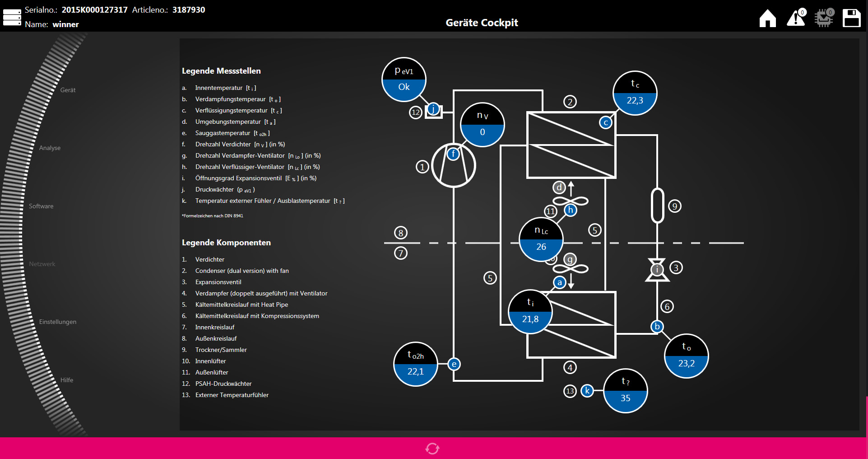
Task: Click component number 2 label
Action: [x=570, y=102]
